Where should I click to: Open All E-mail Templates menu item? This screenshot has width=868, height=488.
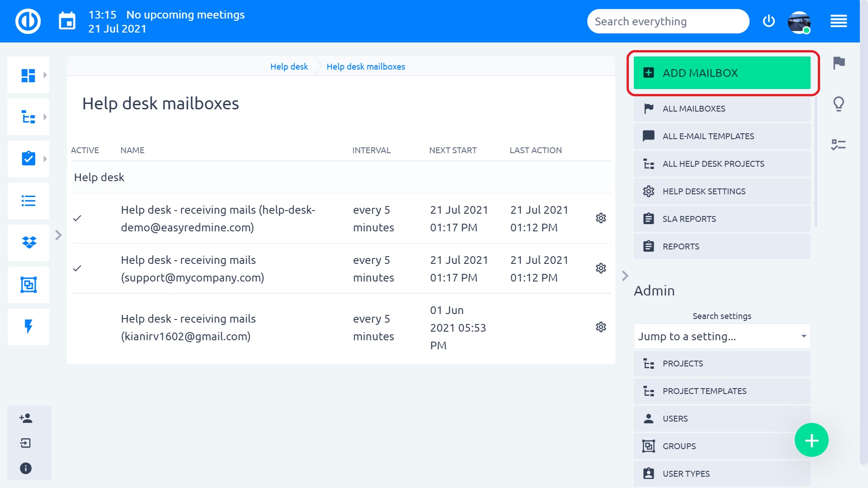(x=722, y=136)
